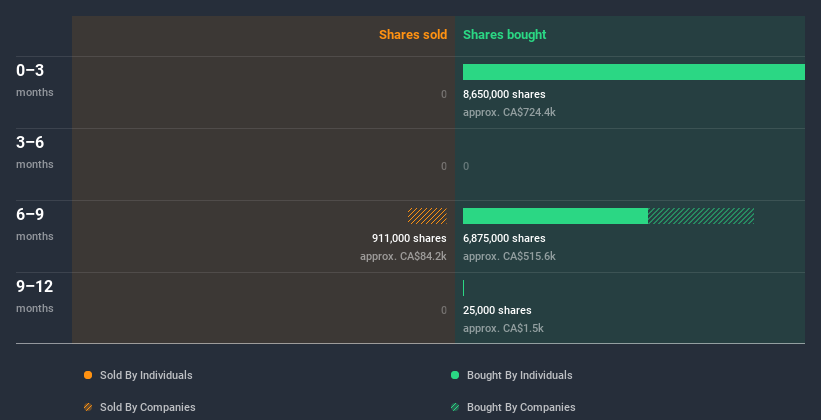Click 'approx. CA$724.4k' value
The height and width of the screenshot is (420, 821).
(x=509, y=113)
